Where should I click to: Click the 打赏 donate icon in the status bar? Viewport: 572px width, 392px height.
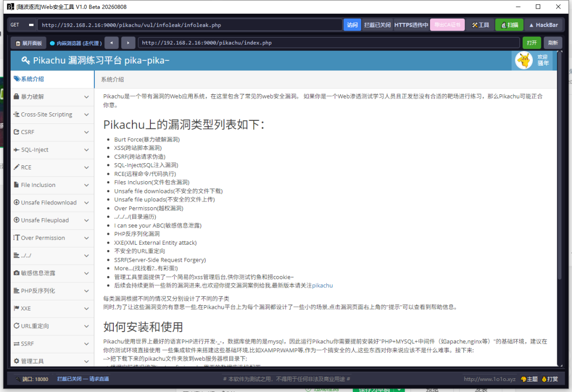coord(550,379)
